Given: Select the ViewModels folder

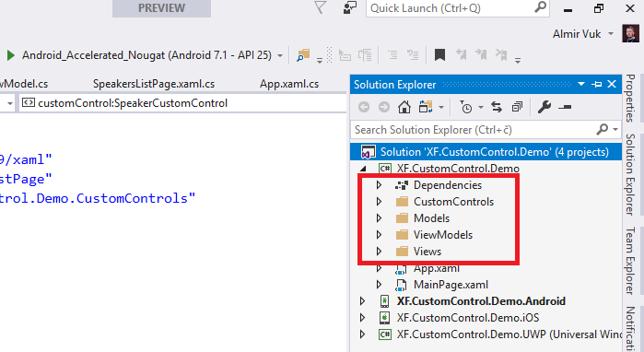Looking at the screenshot, I should tap(443, 235).
